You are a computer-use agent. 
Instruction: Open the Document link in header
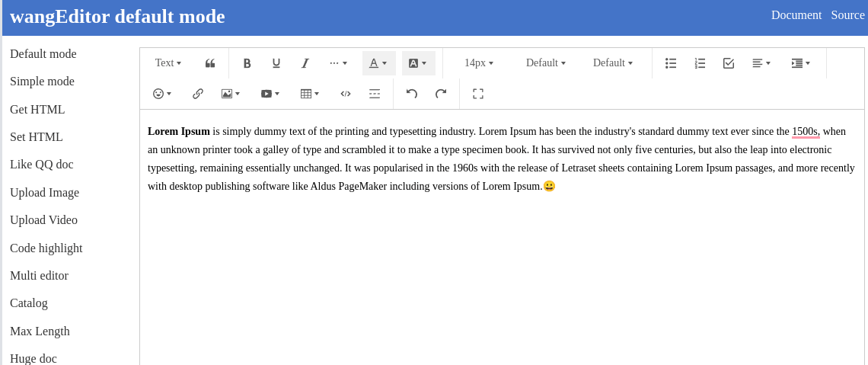[x=796, y=15]
